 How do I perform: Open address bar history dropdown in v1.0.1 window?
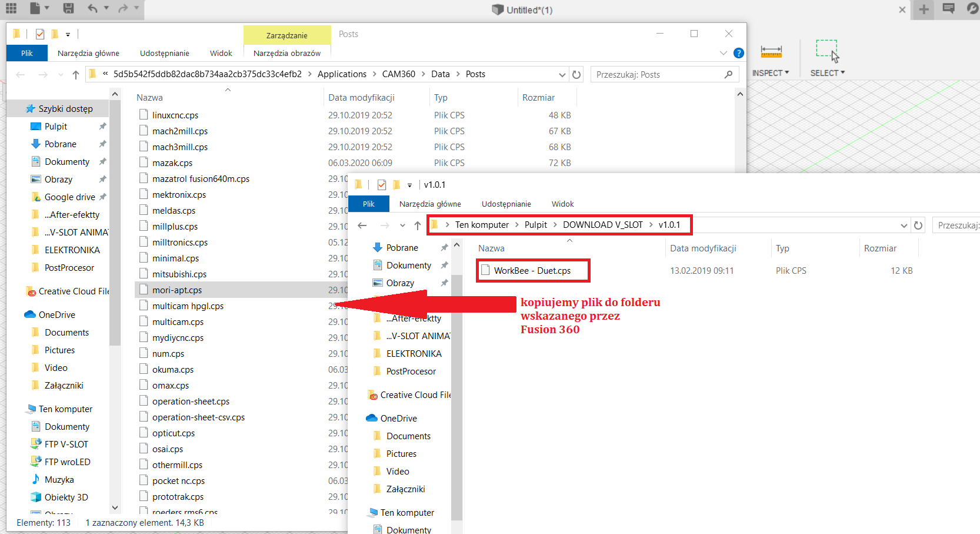[x=904, y=225]
